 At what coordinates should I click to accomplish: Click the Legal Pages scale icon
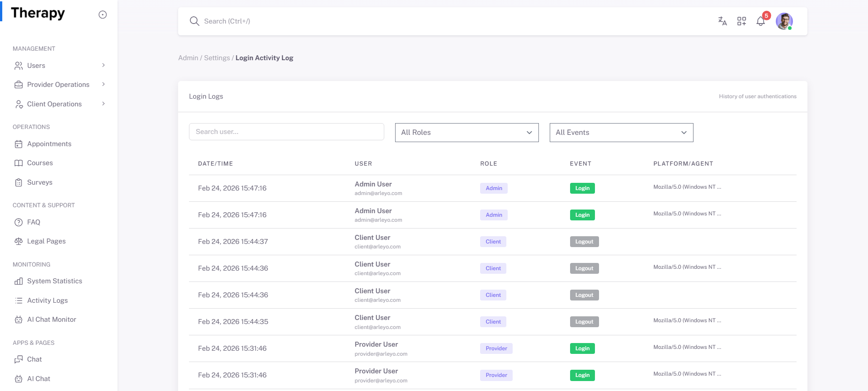(19, 241)
